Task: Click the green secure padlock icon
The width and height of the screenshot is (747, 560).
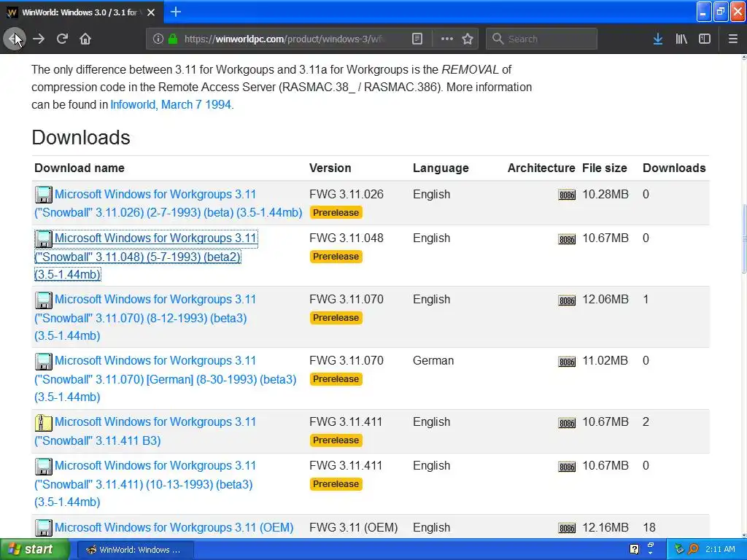Action: [172, 39]
